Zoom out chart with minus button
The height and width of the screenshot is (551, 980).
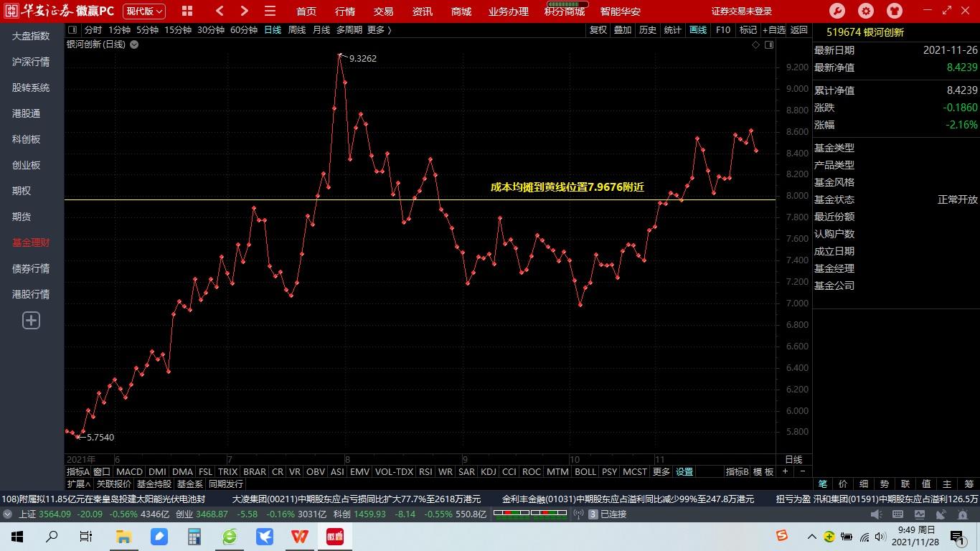tap(803, 471)
